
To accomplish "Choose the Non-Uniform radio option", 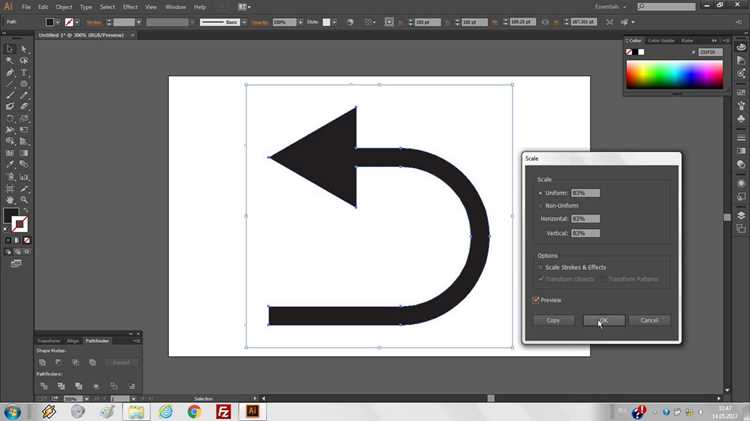I will (x=540, y=206).
